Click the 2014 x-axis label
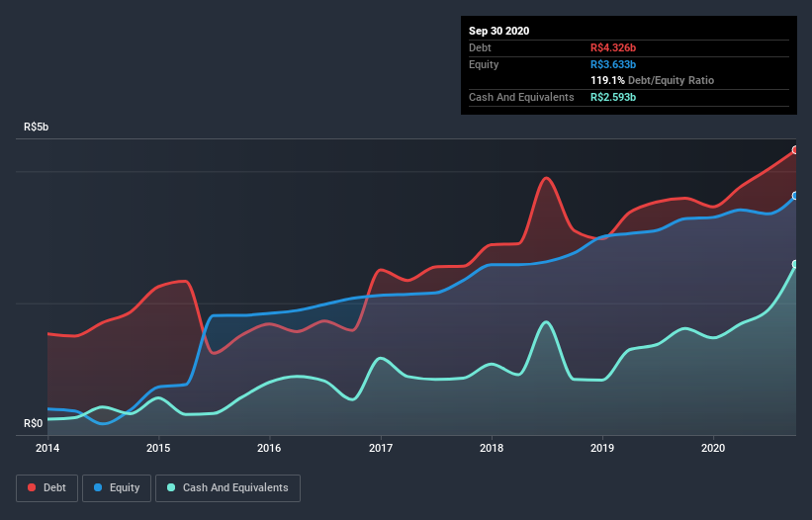 [47, 448]
